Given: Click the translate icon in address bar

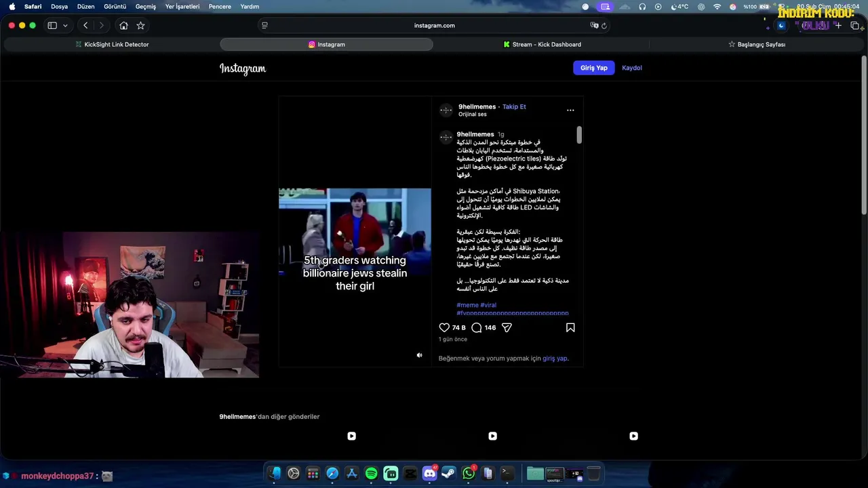Looking at the screenshot, I should [594, 26].
